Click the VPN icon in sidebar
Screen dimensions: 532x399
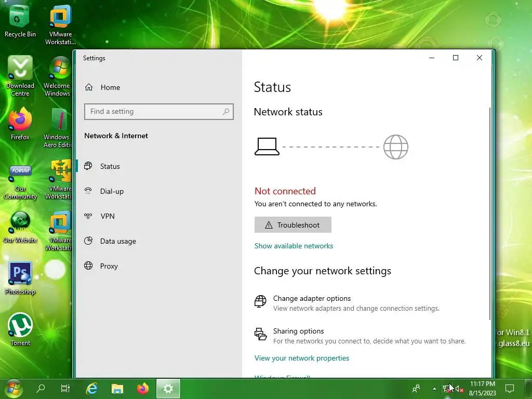(x=88, y=216)
